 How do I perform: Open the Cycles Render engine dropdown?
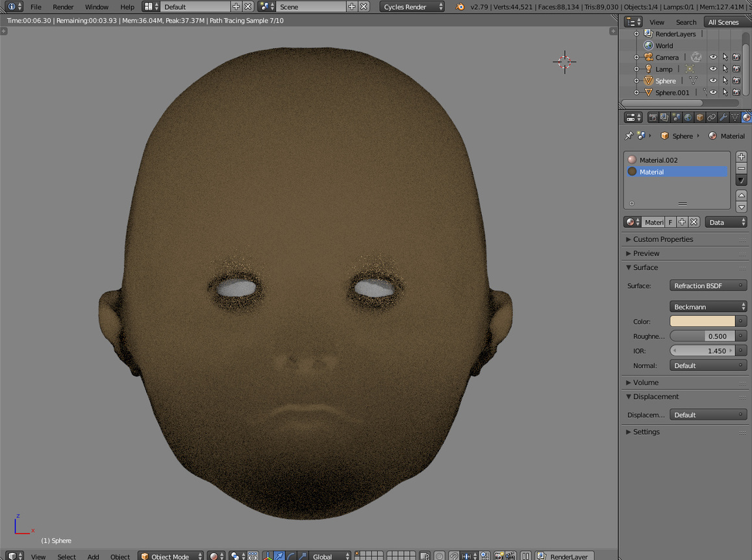coord(412,6)
